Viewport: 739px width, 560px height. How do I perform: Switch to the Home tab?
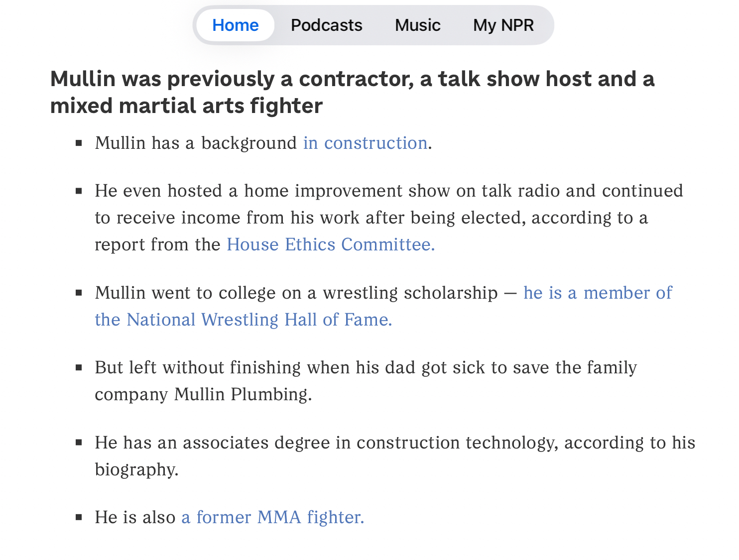pyautogui.click(x=236, y=25)
